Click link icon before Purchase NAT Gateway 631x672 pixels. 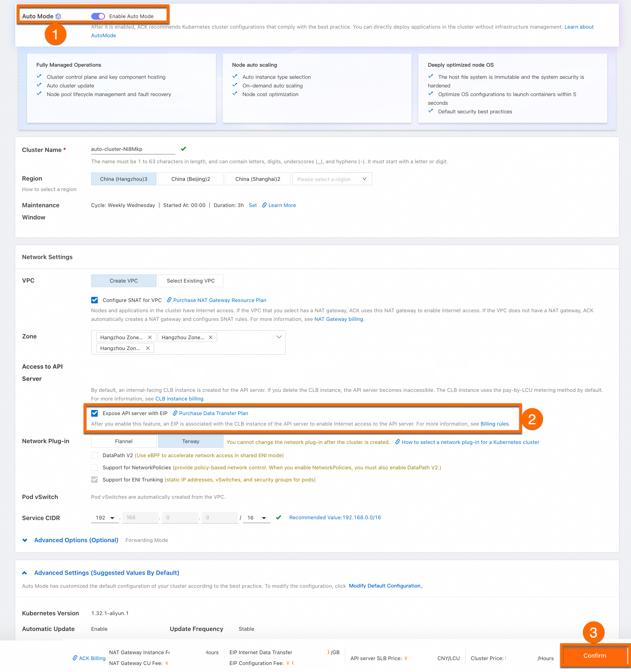click(169, 300)
